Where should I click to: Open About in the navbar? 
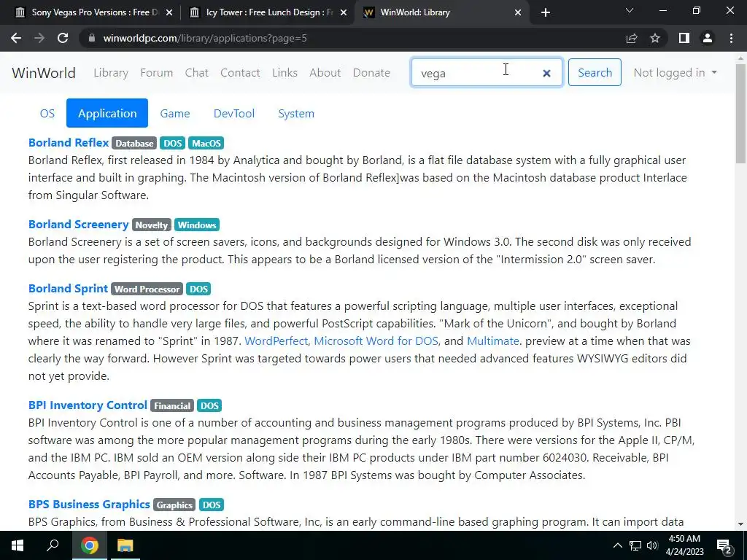pyautogui.click(x=325, y=73)
